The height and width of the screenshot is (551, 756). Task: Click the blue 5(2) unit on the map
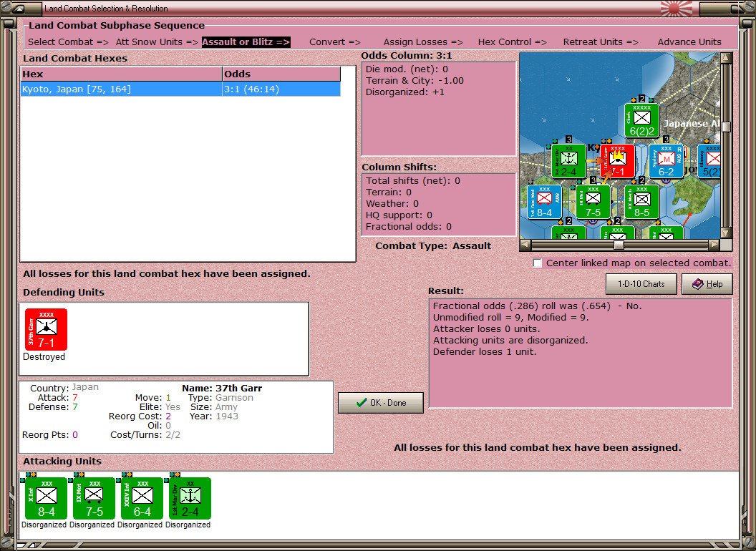(x=709, y=162)
